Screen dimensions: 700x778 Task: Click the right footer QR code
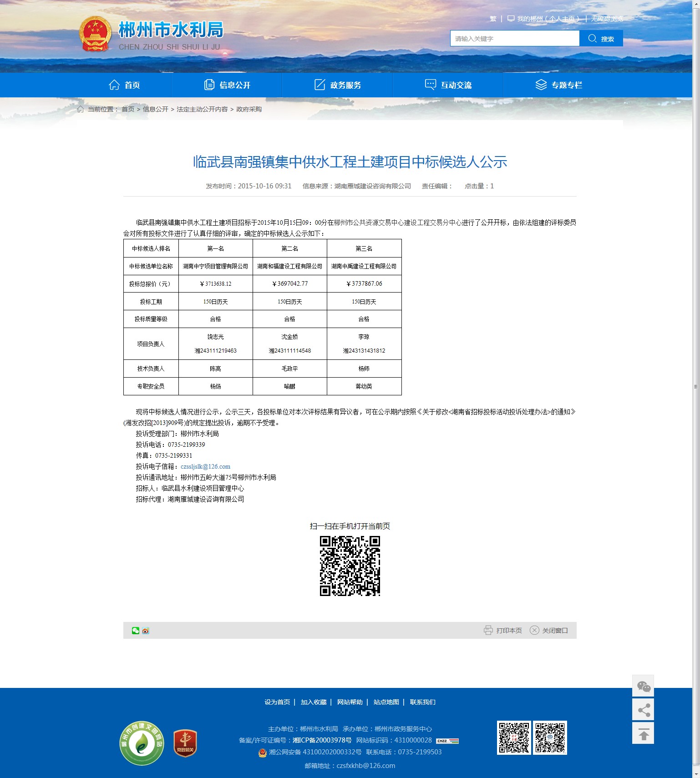(x=550, y=738)
